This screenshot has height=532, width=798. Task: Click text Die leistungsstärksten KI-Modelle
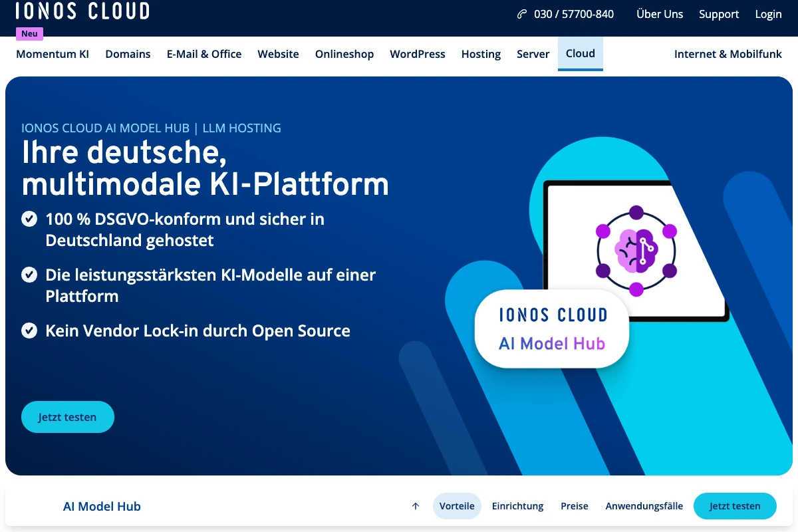210,285
